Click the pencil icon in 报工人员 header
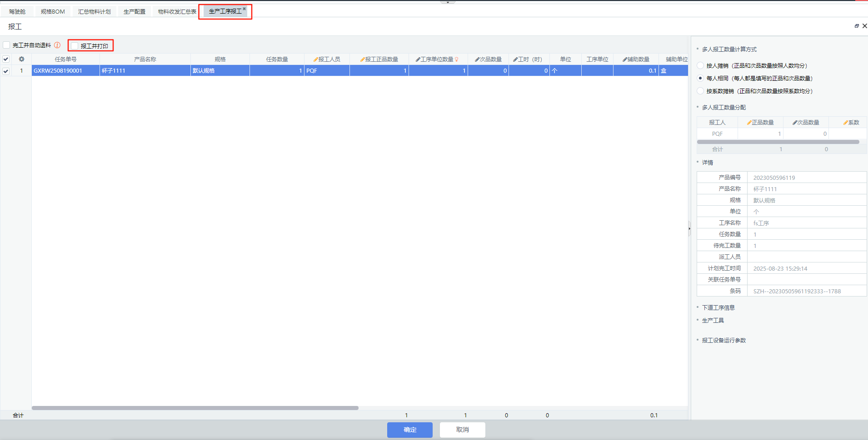The height and width of the screenshot is (440, 868). (x=315, y=59)
